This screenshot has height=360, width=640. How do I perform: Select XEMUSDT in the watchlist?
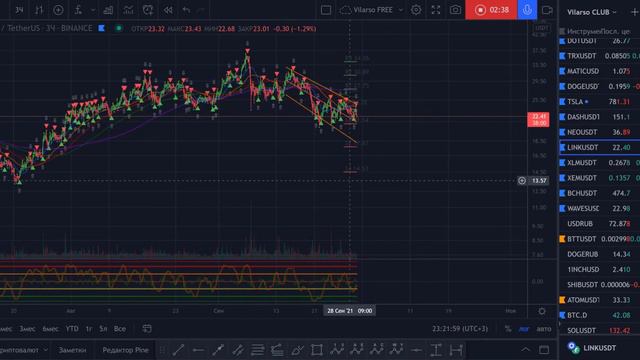(x=599, y=178)
